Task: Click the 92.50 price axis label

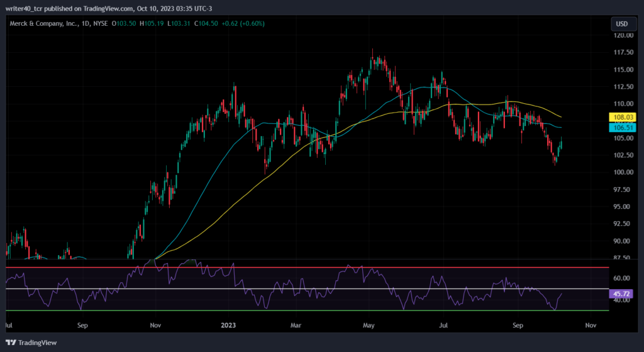Action: click(x=623, y=224)
